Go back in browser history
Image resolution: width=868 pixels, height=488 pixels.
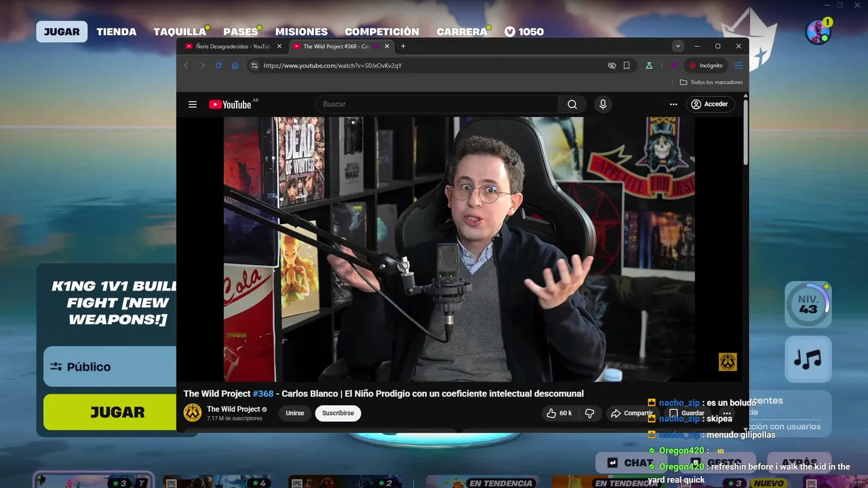186,66
